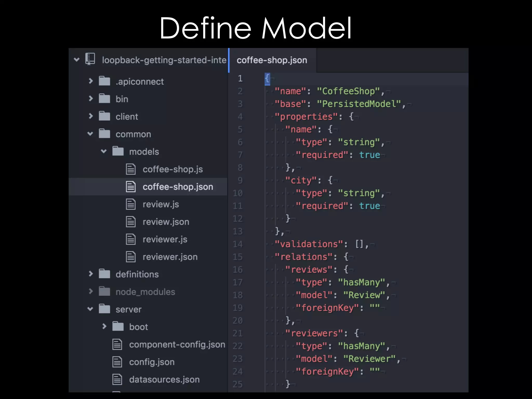The width and height of the screenshot is (532, 399).
Task: Open config.json from the server folder
Action: (152, 362)
